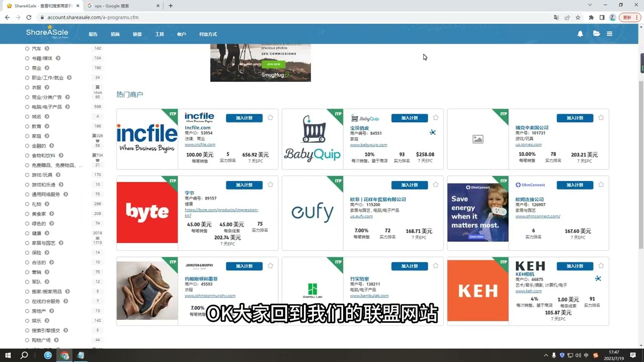Select the 礼物 category radio button
644x362 pixels.
pos(27,204)
